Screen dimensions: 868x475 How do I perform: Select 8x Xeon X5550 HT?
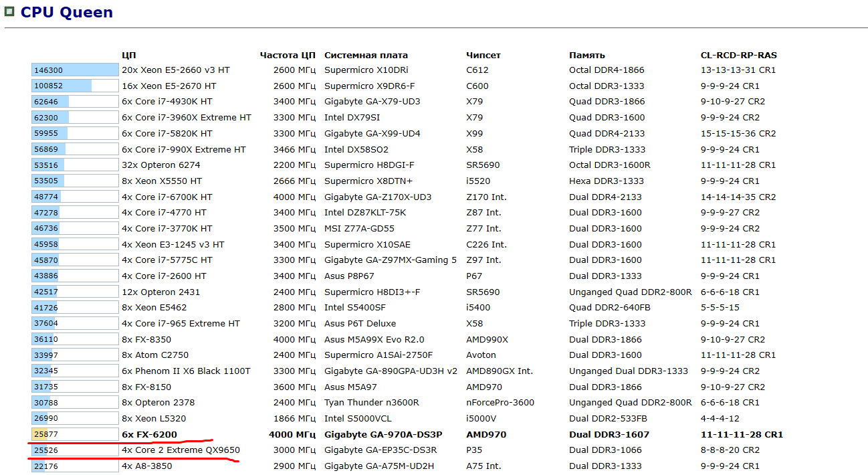click(x=162, y=181)
